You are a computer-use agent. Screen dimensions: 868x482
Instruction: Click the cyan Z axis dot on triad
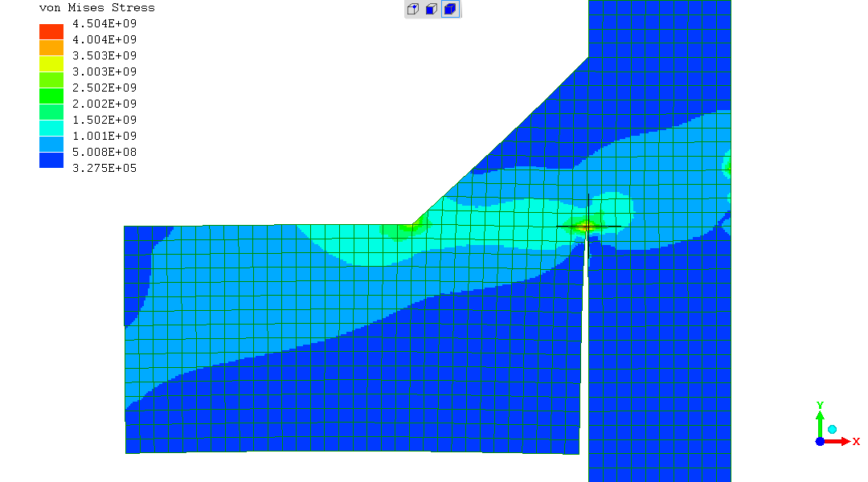pyautogui.click(x=833, y=430)
